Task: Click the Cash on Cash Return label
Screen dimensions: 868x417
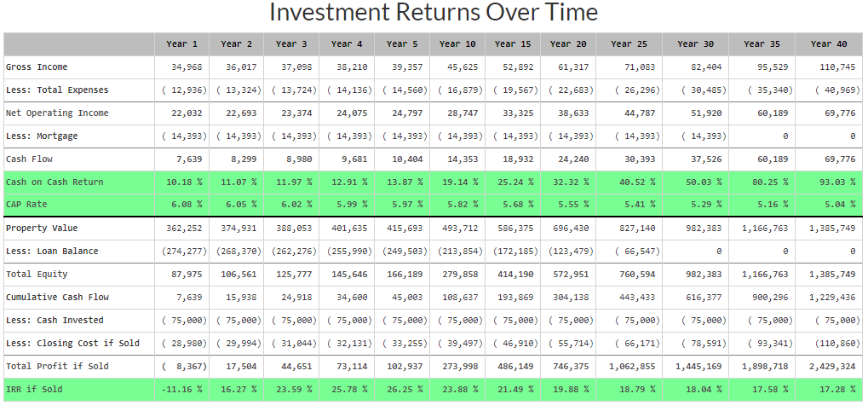Action: (x=55, y=182)
